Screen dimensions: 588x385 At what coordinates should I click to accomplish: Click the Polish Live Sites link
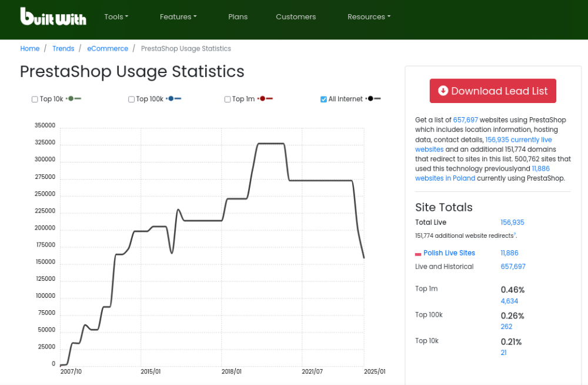449,253
